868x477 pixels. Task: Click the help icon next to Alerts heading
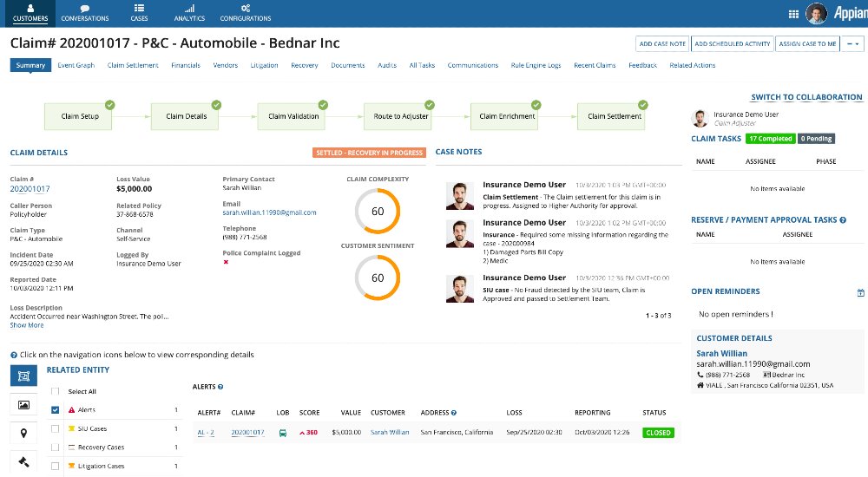click(x=220, y=387)
